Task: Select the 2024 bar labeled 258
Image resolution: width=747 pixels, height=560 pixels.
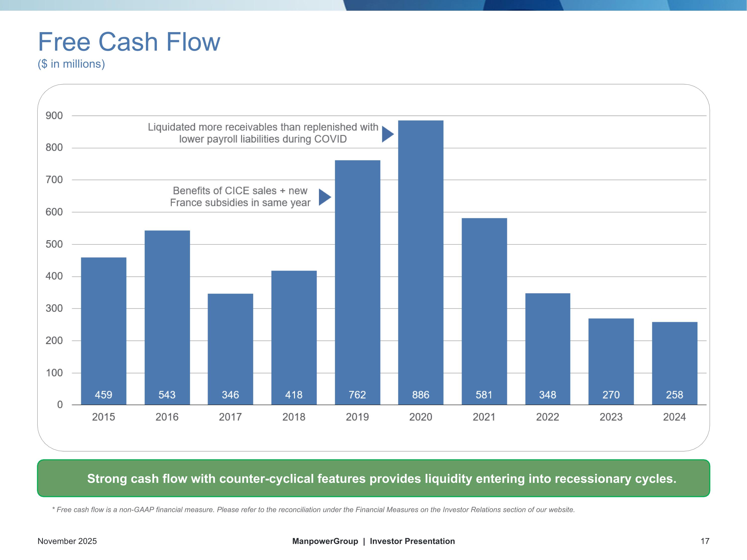Action: [674, 363]
